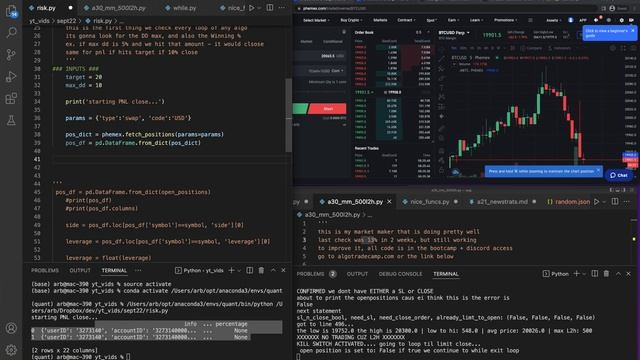Switch to the random.json tab
Viewport: 640px width, 360px height.
[x=568, y=202]
